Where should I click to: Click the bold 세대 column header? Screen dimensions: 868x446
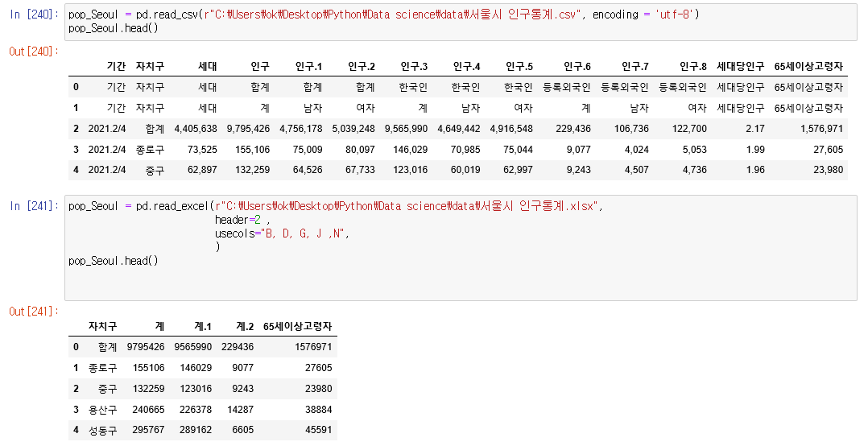click(208, 66)
